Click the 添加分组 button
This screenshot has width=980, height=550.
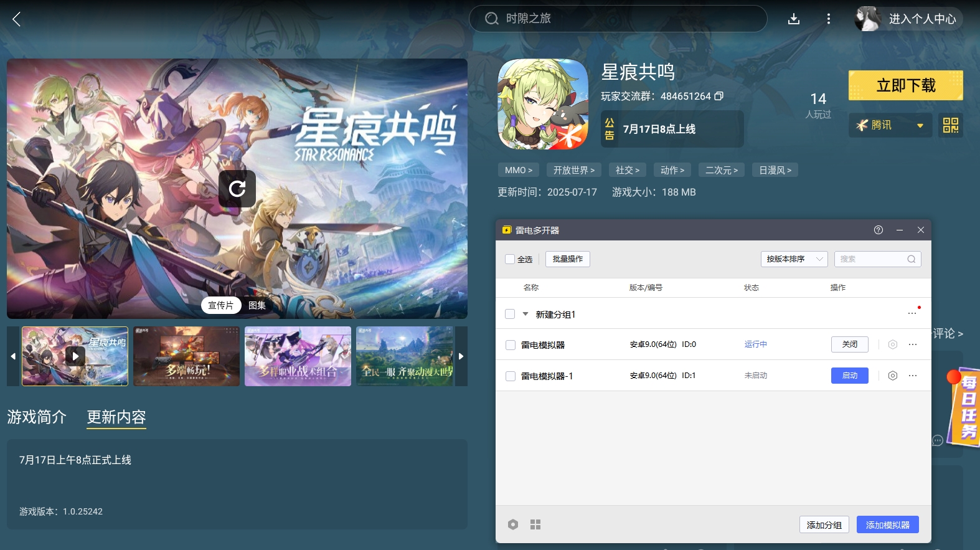pos(824,525)
